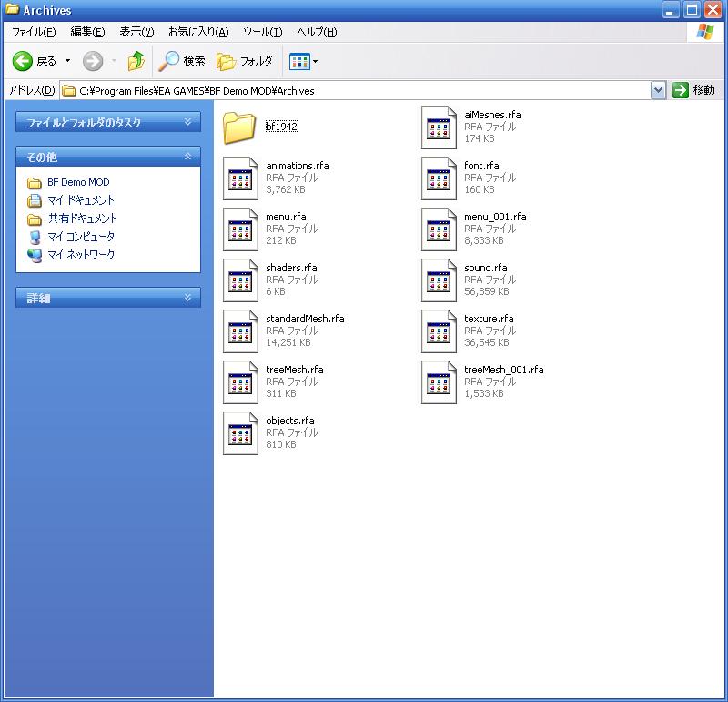Expand the 詳細 panel
The image size is (728, 702).
(107, 298)
